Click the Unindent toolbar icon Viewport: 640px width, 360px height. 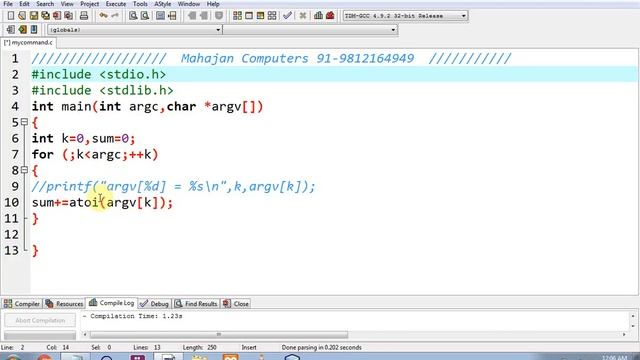[204, 16]
